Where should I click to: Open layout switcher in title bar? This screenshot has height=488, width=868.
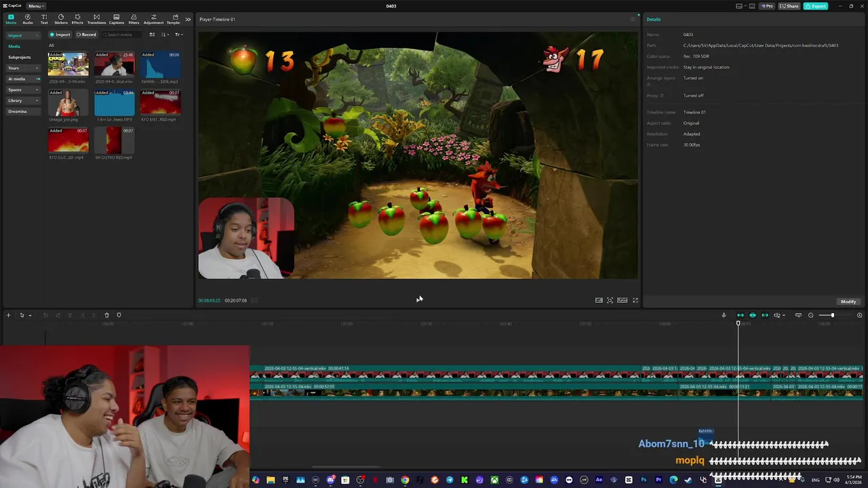click(742, 6)
